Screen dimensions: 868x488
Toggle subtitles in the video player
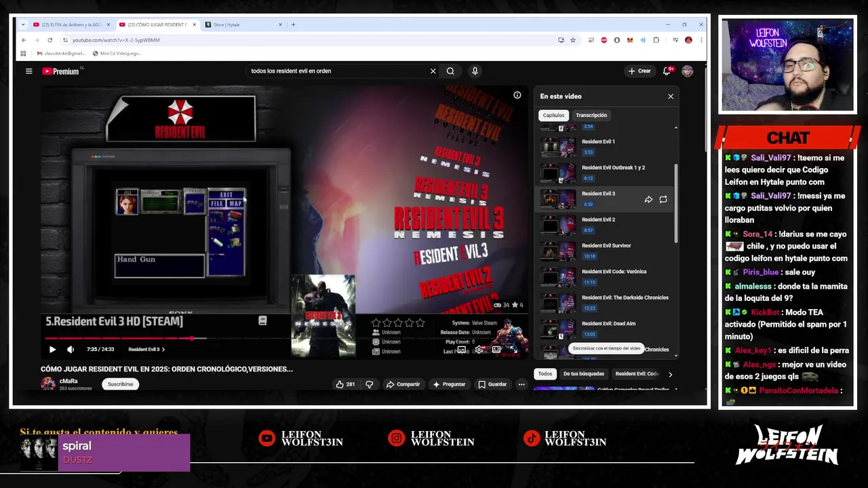pos(462,350)
